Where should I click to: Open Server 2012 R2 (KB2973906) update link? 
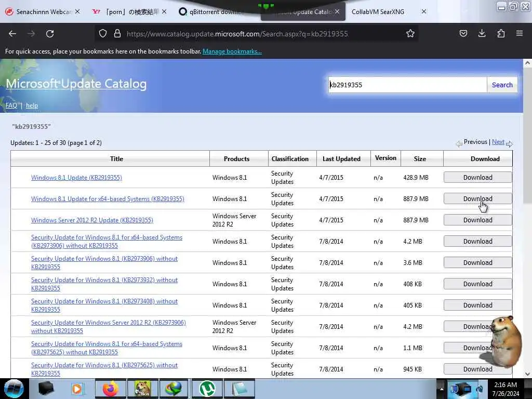[108, 327]
